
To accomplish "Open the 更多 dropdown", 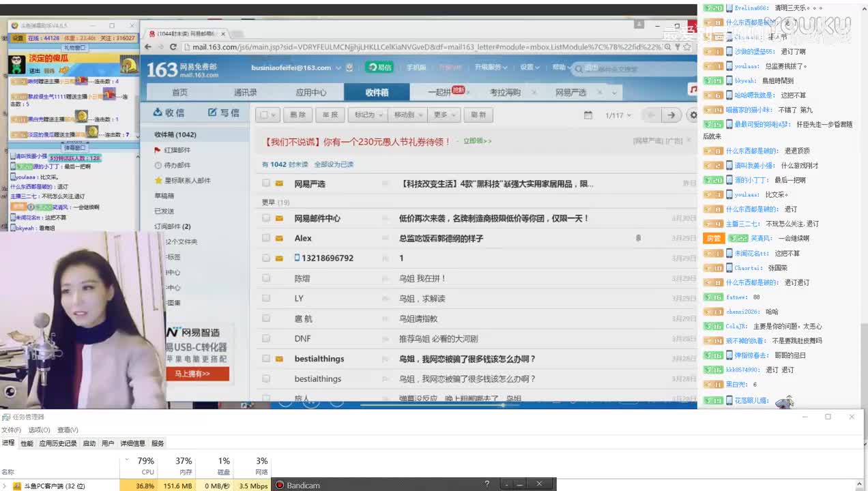I will (x=444, y=115).
